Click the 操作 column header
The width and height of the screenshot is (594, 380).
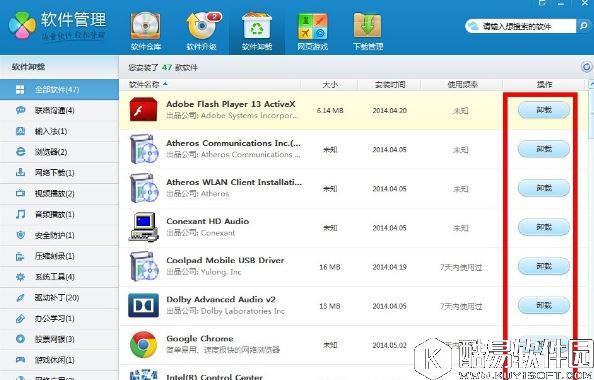pos(544,84)
